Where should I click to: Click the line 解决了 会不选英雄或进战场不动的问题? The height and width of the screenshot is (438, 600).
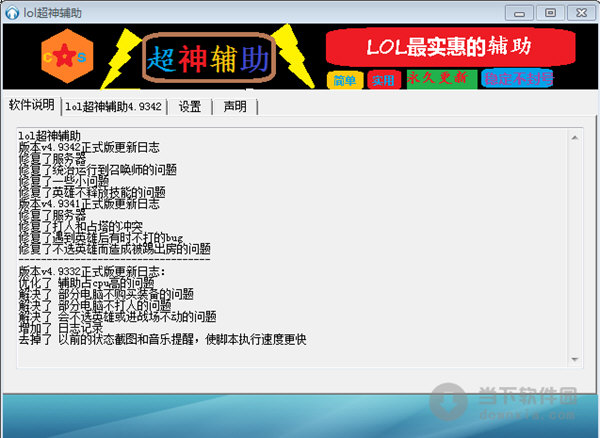117,317
